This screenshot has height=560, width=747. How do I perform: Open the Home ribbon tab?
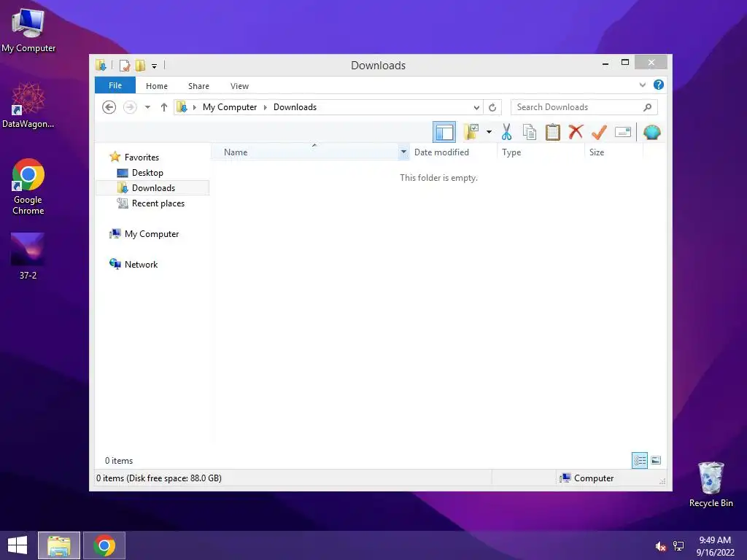pos(157,86)
